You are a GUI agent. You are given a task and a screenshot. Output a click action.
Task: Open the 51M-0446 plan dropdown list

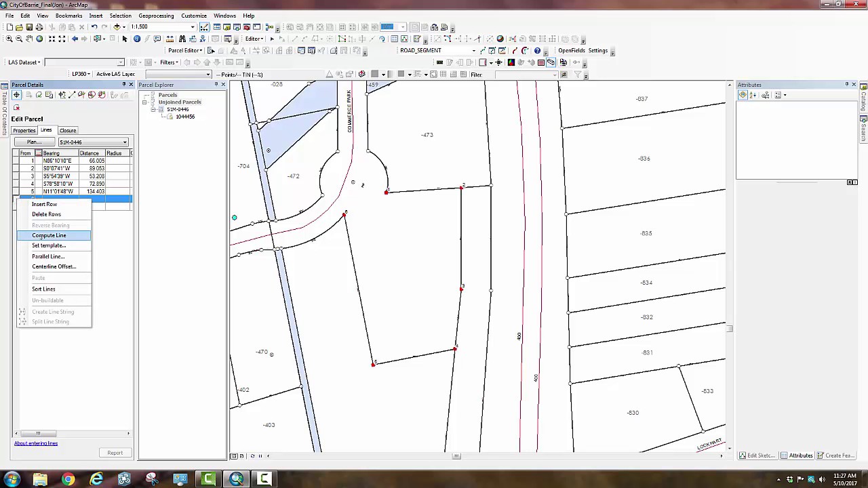click(125, 142)
